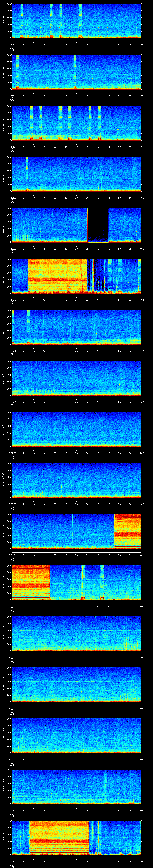Click the '17:15:00' start time label
153x868 pixels.
12,96
